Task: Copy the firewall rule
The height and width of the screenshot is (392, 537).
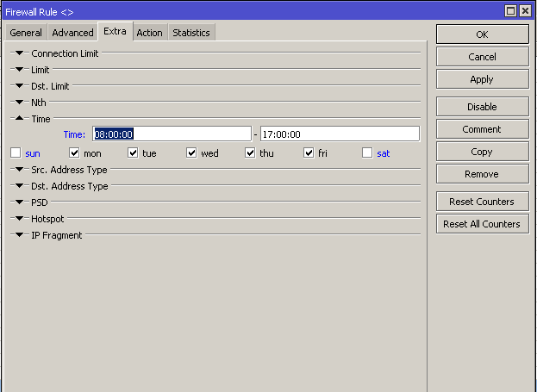Action: tap(482, 152)
